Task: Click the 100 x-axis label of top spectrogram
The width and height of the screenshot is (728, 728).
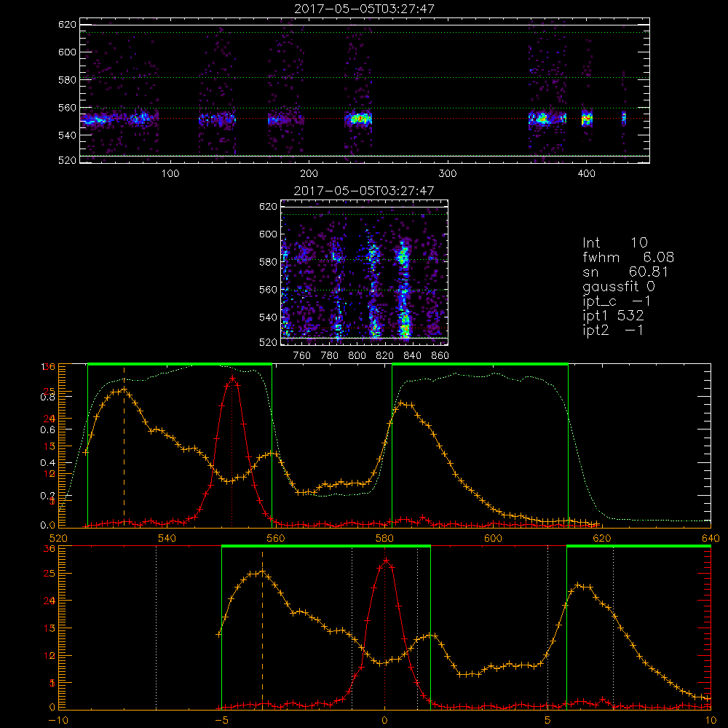Action: [x=170, y=174]
